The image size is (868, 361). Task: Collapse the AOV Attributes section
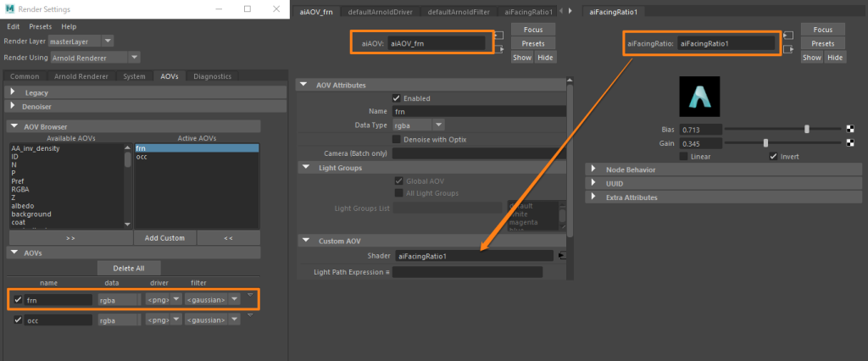(431, 86)
